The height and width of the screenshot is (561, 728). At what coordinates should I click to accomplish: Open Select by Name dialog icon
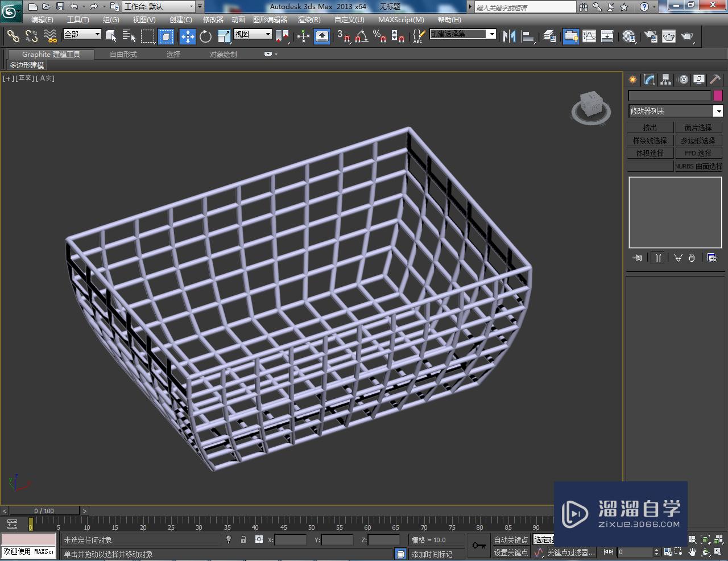point(129,36)
